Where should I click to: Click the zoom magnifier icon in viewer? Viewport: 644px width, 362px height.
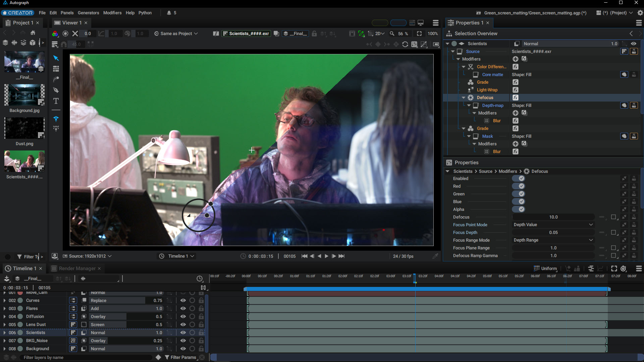[x=392, y=34]
